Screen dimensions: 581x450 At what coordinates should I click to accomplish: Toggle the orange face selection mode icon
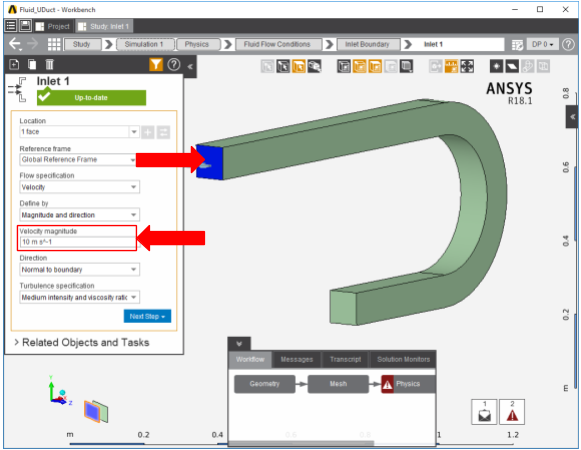(x=299, y=66)
